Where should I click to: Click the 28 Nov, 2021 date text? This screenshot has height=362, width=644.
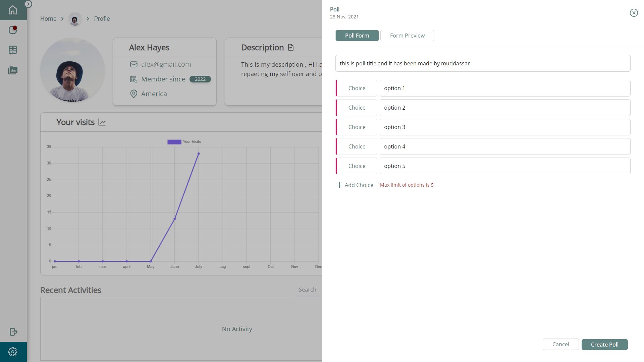pyautogui.click(x=344, y=17)
